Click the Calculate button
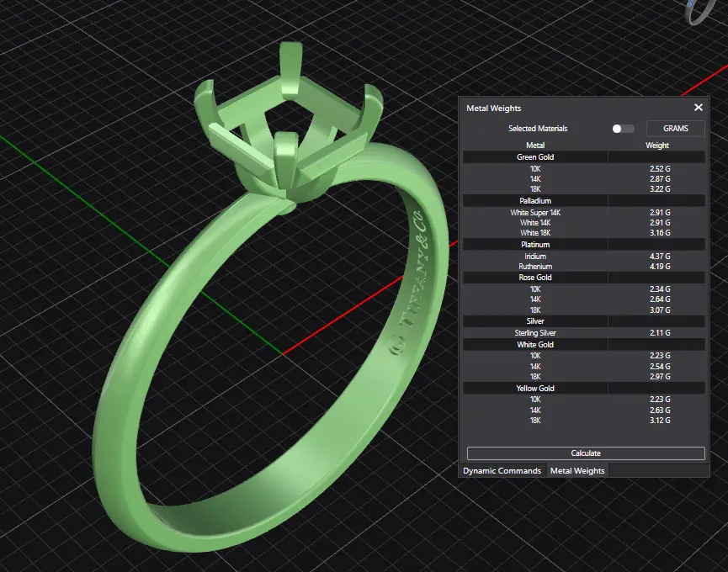 586,453
